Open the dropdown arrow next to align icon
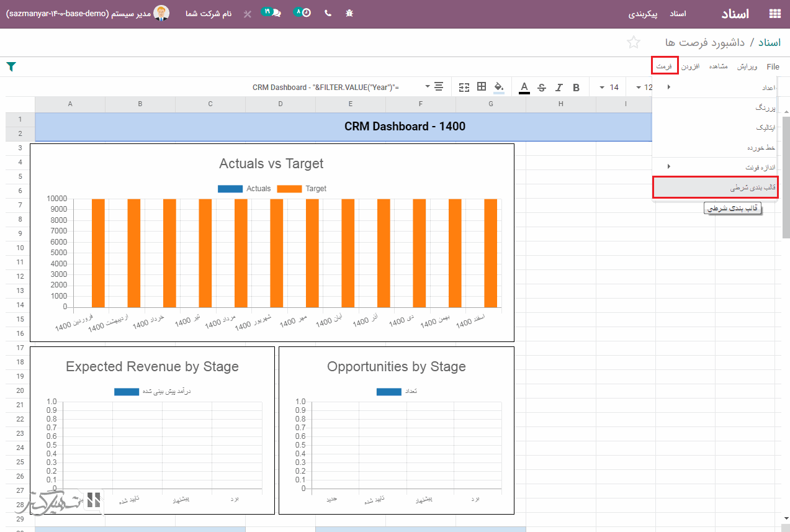 tap(428, 87)
